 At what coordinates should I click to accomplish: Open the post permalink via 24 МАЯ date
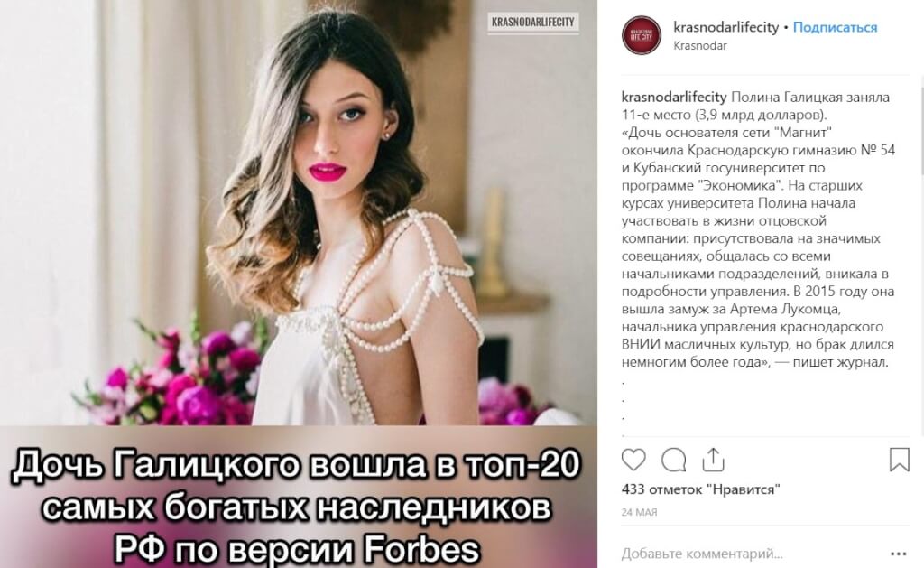639,512
